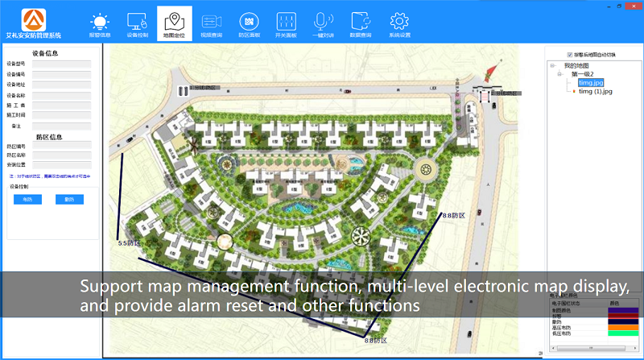Click the 设备名称 device name field

62,95
